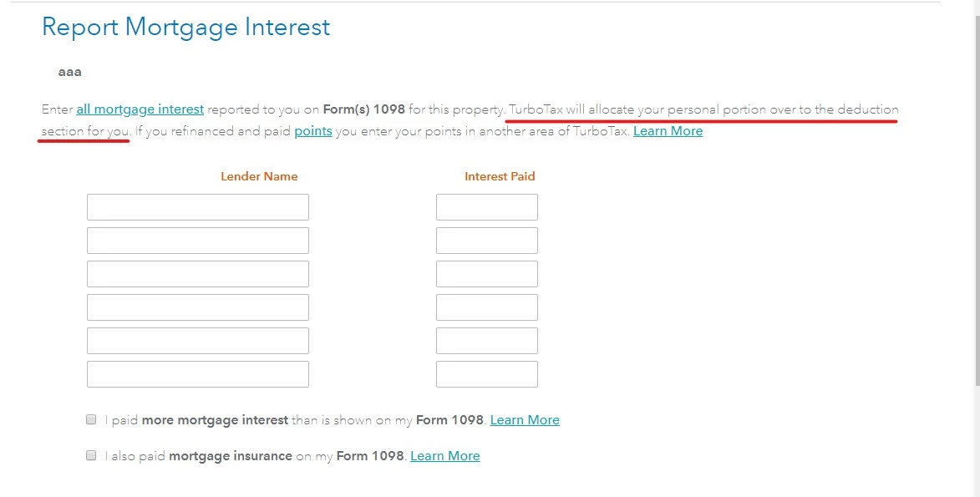
Task: Open the "all mortgage interest" link
Action: pos(140,109)
